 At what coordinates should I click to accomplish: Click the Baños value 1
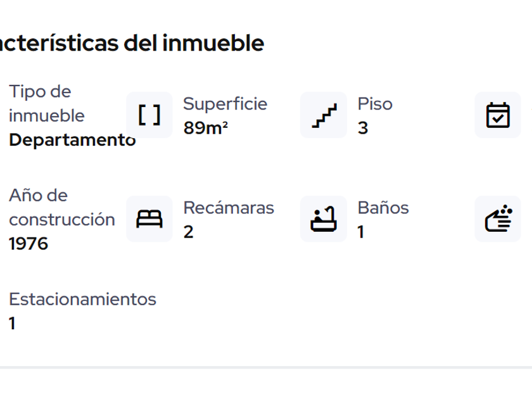(361, 232)
